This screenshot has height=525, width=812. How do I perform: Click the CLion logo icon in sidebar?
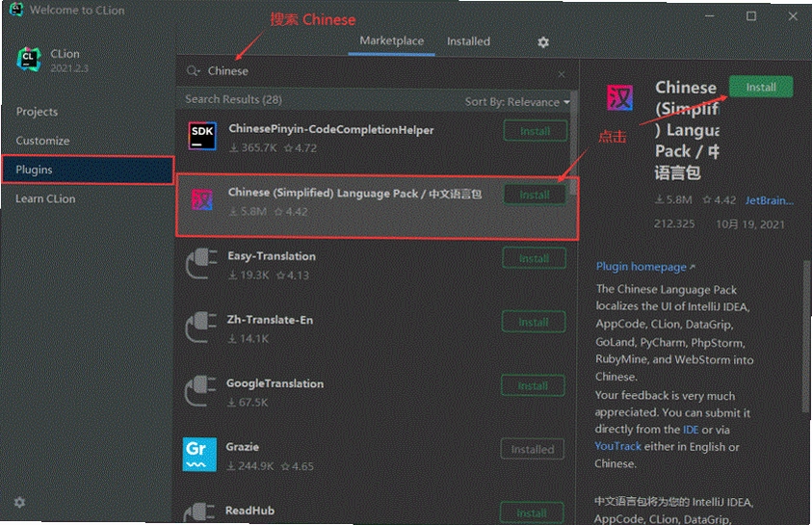29,59
